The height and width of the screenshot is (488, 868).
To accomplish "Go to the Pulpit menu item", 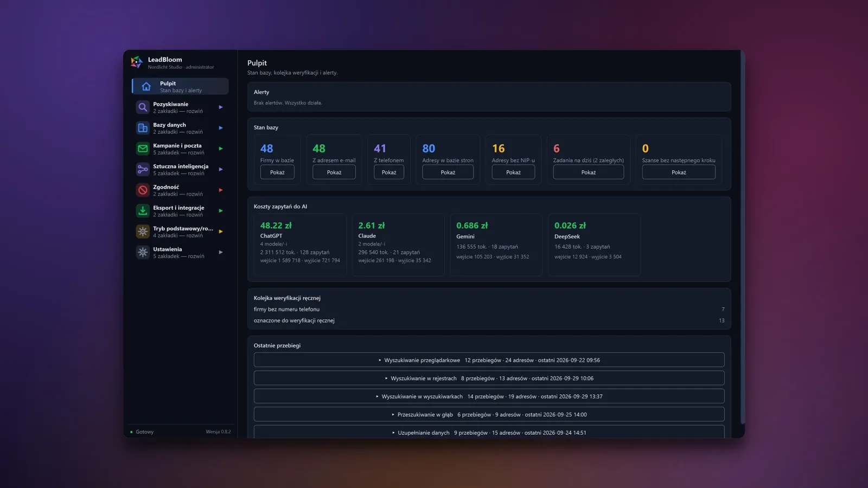I will pyautogui.click(x=180, y=87).
